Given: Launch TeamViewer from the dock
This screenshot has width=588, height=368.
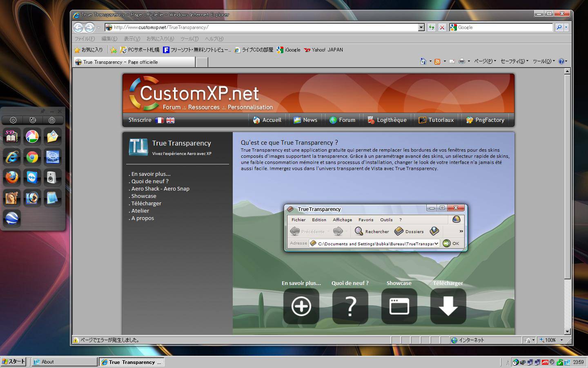Looking at the screenshot, I should coord(32,177).
